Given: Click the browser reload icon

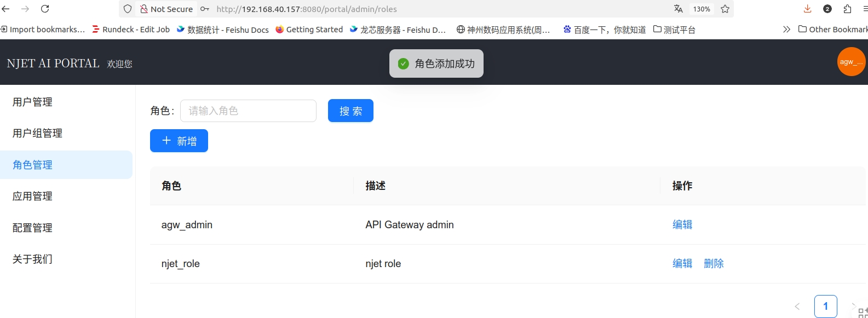Looking at the screenshot, I should 45,9.
